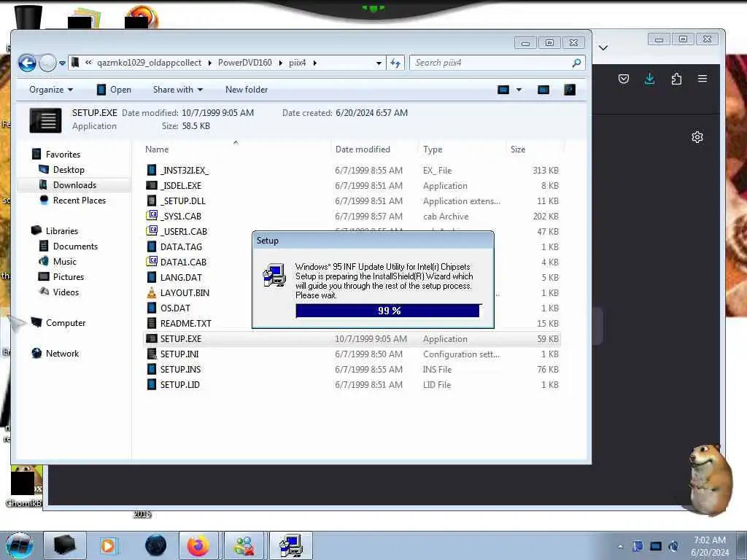Screen dimensions: 747x560
Task: Open the Firefox hamburger menu
Action: (x=703, y=78)
